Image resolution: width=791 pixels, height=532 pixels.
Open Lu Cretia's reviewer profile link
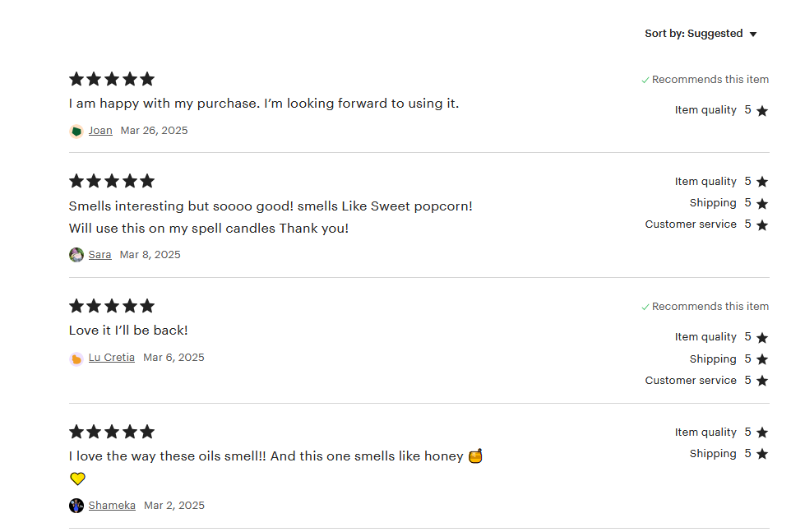111,358
